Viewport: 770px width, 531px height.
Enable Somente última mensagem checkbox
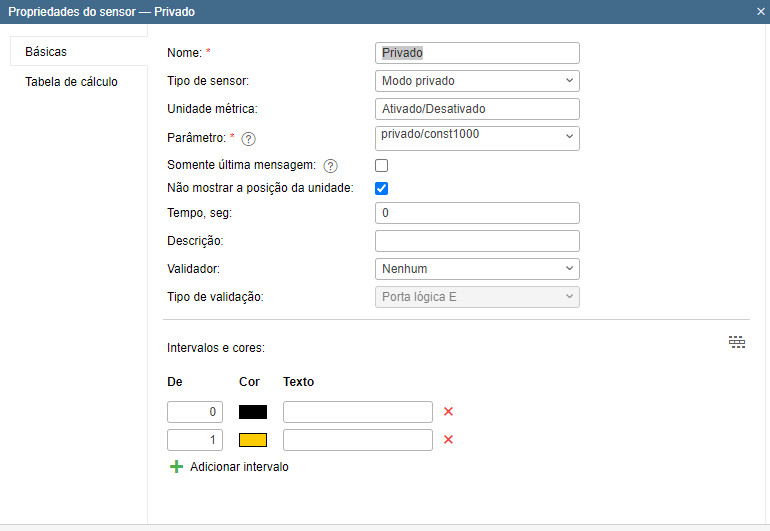point(381,165)
